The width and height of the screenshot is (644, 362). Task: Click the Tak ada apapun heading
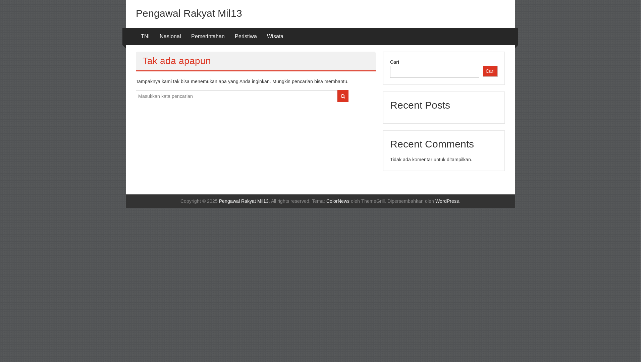(x=177, y=61)
